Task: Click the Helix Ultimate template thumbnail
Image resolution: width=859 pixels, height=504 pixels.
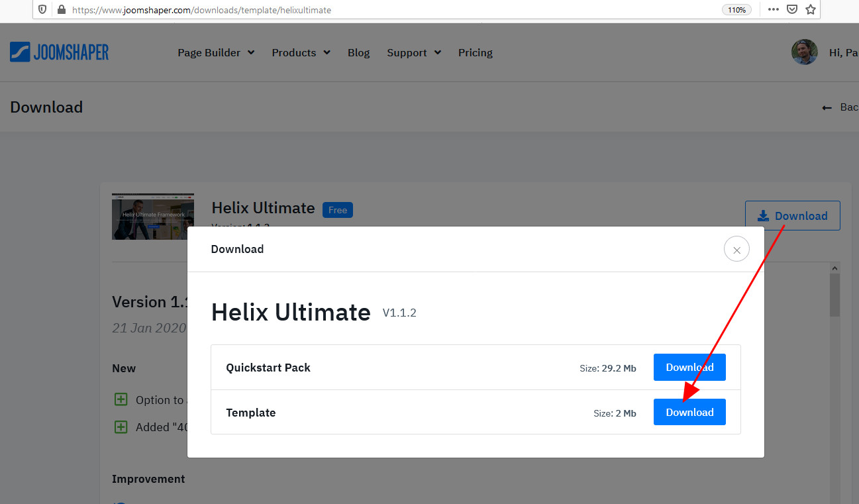Action: pos(153,217)
